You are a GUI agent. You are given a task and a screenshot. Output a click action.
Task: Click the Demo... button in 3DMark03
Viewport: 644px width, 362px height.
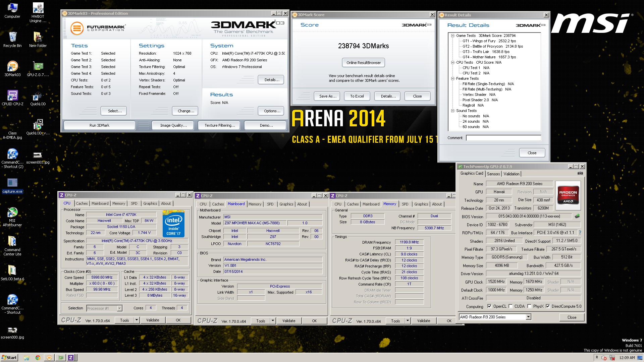pos(266,125)
